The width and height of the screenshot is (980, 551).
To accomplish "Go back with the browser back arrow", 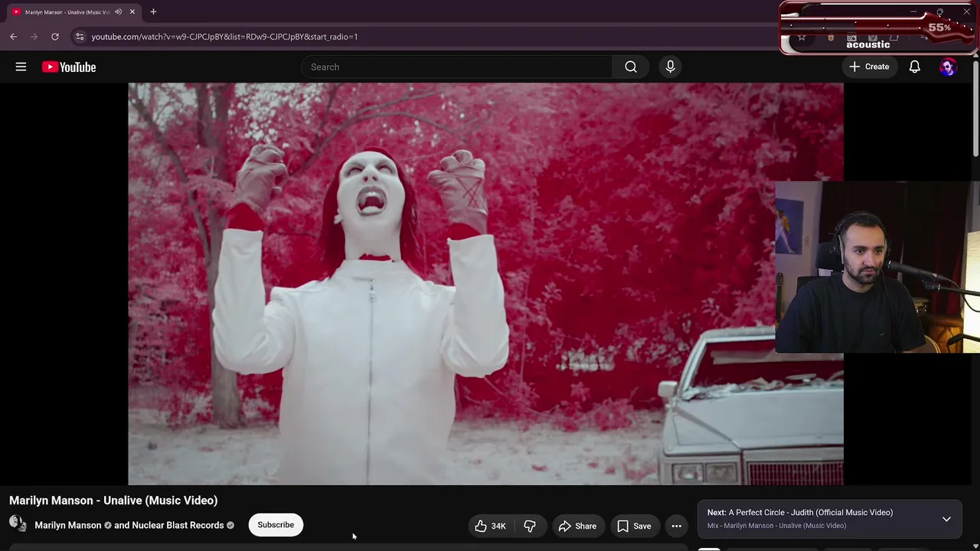I will point(13,36).
